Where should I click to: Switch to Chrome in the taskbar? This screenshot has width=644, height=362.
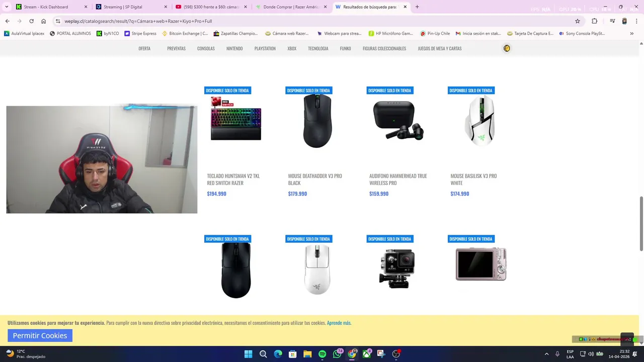coord(352,354)
